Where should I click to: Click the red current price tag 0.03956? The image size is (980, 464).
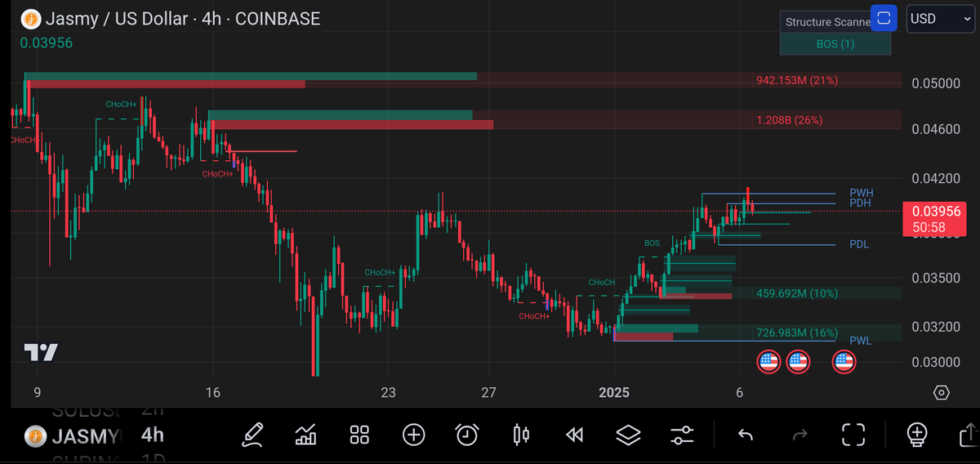tap(937, 219)
